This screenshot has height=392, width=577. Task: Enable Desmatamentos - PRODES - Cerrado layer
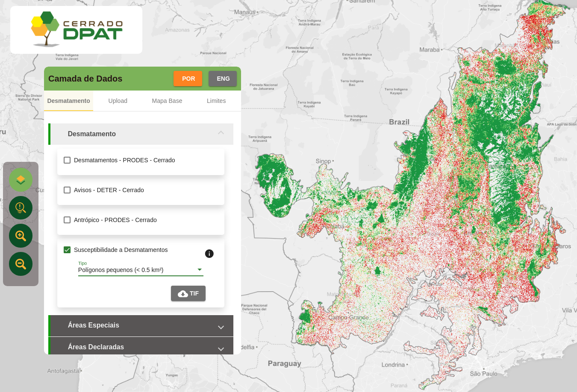coord(67,160)
